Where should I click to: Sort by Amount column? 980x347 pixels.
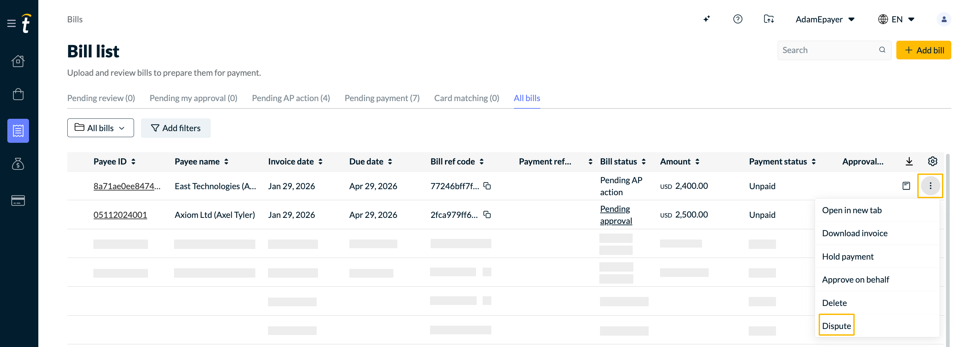697,161
